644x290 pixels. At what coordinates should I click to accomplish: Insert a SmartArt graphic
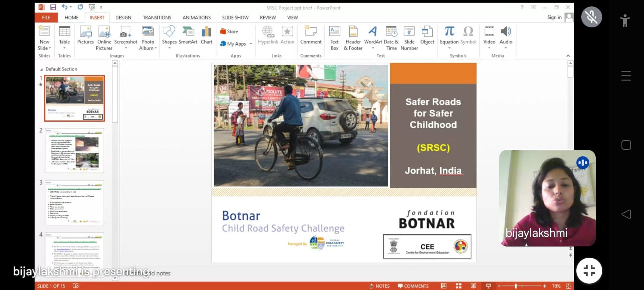188,35
